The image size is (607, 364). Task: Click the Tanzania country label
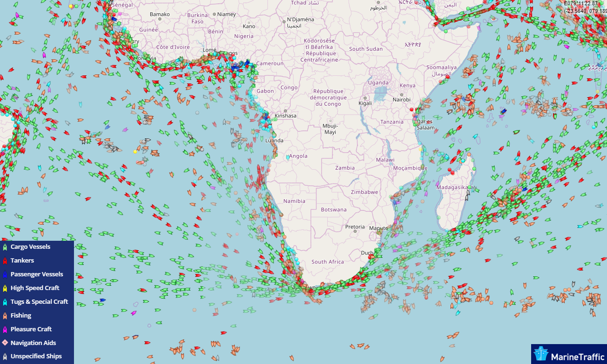[x=392, y=122]
